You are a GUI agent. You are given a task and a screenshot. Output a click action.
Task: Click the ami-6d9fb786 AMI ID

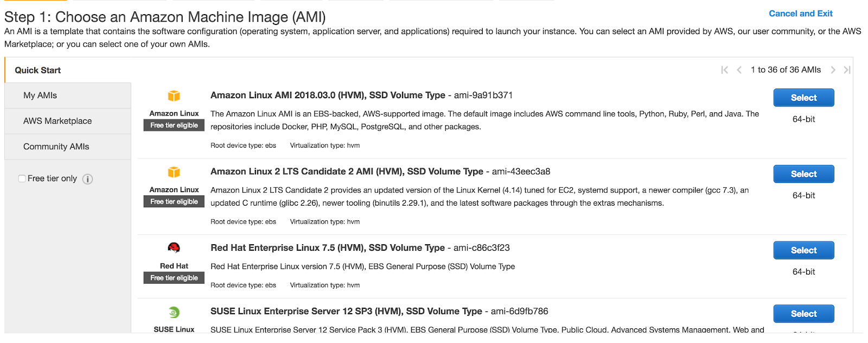click(x=520, y=312)
